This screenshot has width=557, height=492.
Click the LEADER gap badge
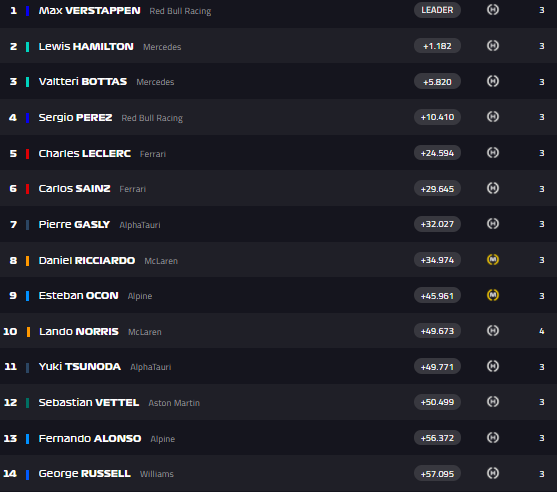point(437,10)
